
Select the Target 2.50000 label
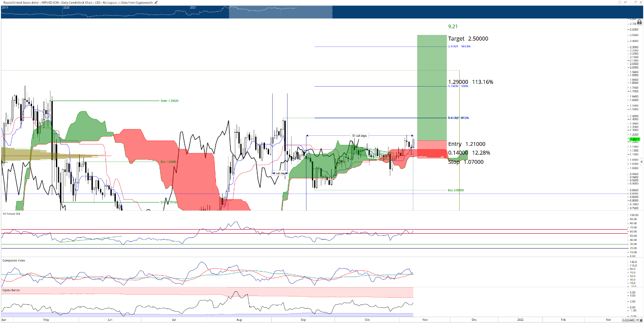click(468, 39)
